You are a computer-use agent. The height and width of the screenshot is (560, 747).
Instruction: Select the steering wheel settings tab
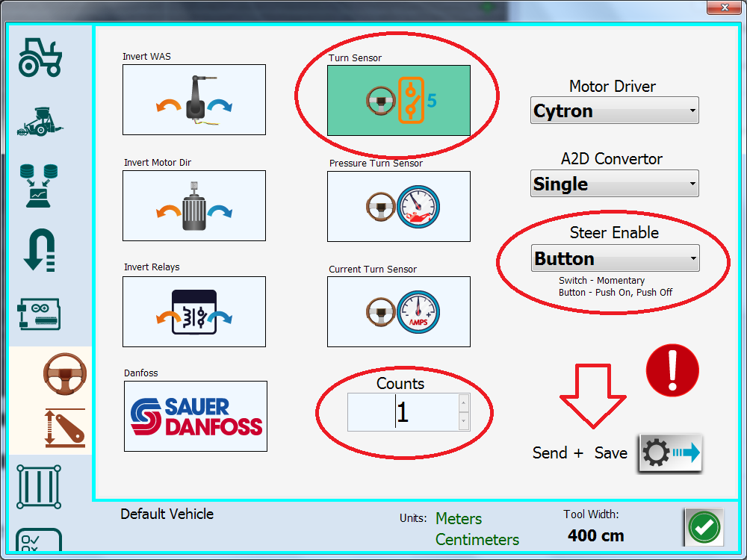64,372
